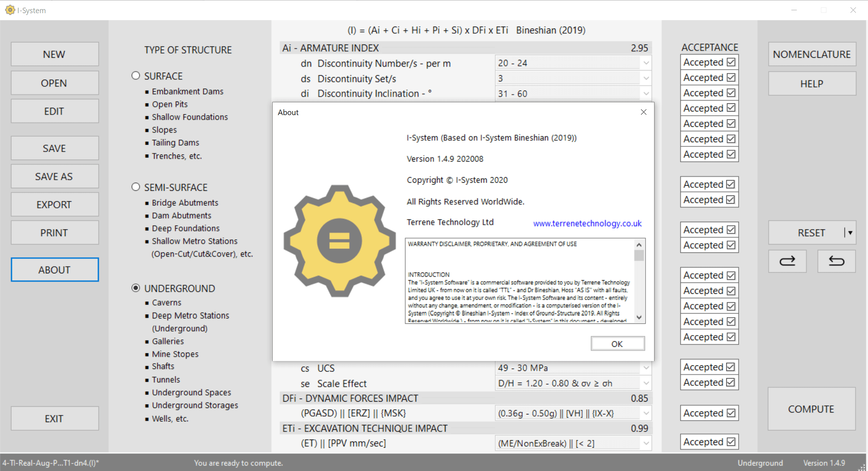Select the SEMI-SURFACE radio button

click(136, 187)
